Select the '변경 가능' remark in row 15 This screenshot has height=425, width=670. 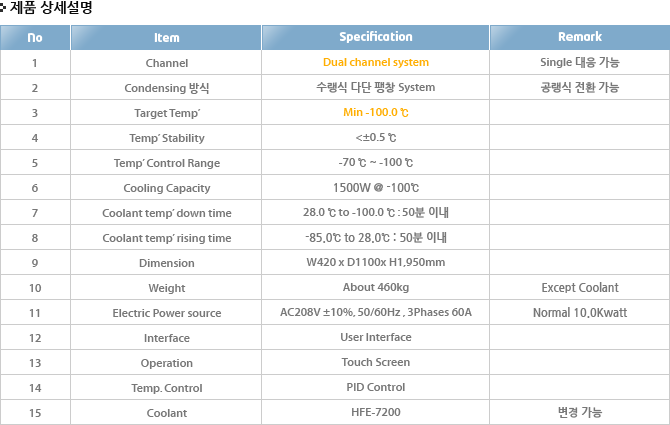point(580,412)
